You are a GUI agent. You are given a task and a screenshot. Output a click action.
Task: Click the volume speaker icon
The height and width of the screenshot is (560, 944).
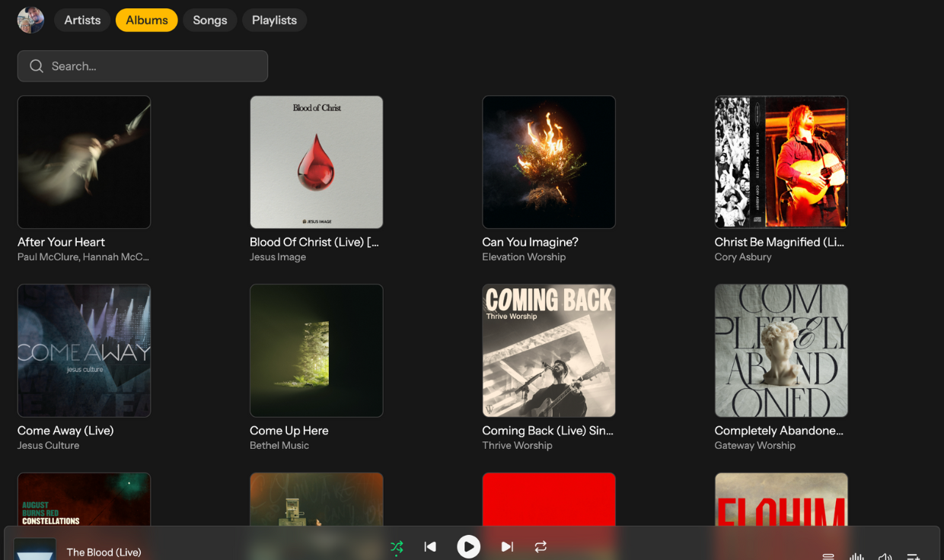[885, 556]
